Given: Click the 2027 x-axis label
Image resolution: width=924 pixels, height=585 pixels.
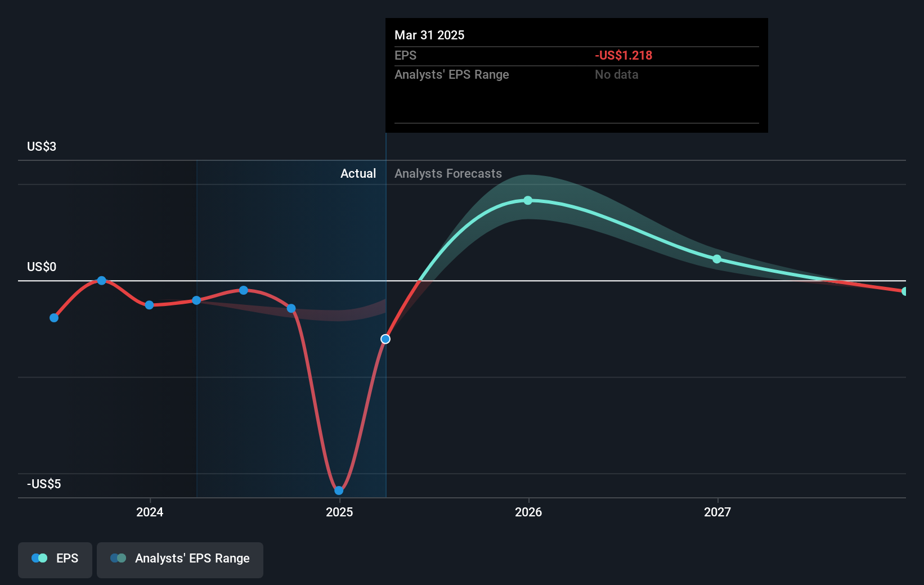Looking at the screenshot, I should (x=717, y=512).
